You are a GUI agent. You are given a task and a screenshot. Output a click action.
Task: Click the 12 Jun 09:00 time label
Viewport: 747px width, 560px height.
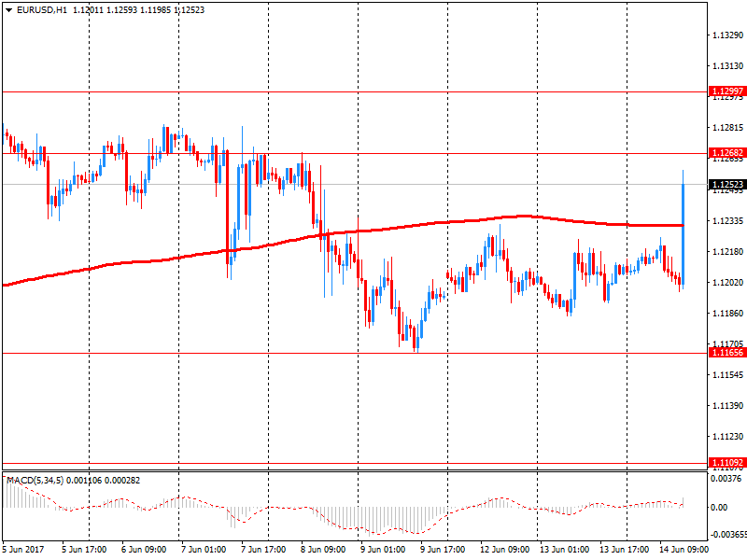pyautogui.click(x=504, y=550)
